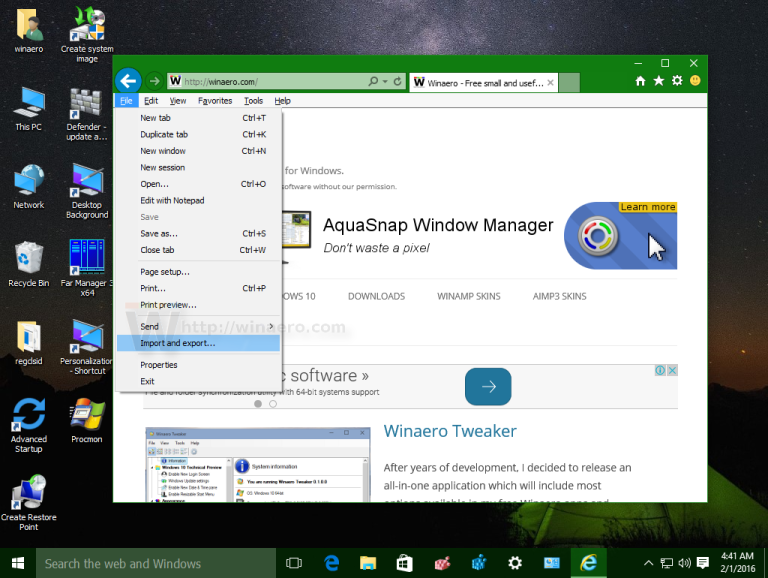Choose Print... menu entry
The width and height of the screenshot is (768, 578).
(x=198, y=288)
